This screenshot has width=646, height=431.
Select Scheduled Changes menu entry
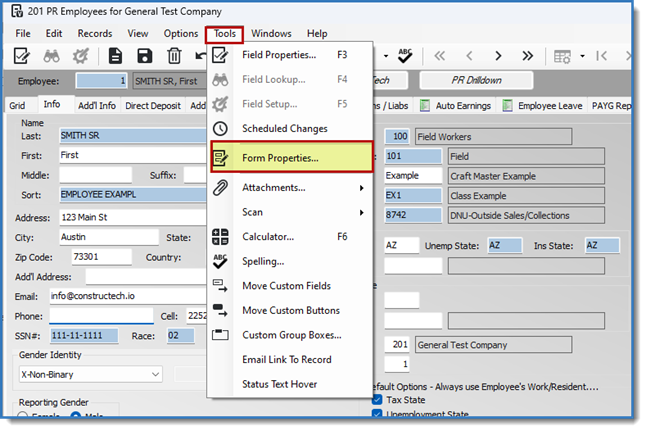(x=292, y=129)
